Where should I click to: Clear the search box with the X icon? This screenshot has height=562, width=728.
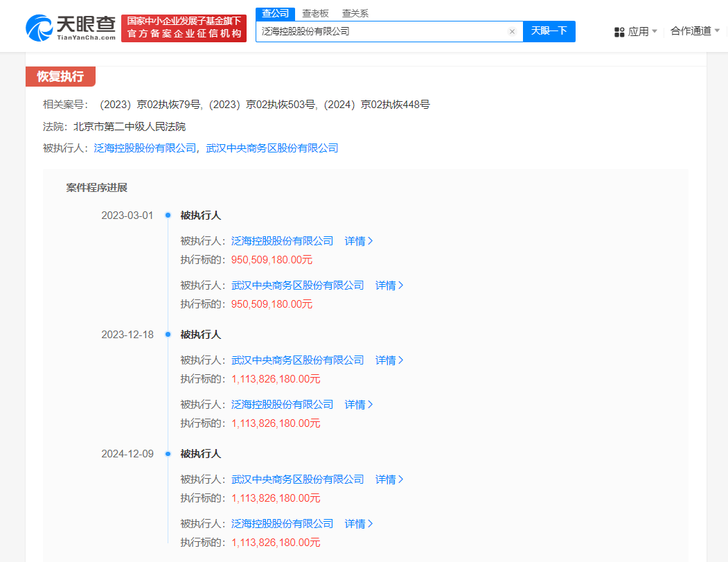512,32
